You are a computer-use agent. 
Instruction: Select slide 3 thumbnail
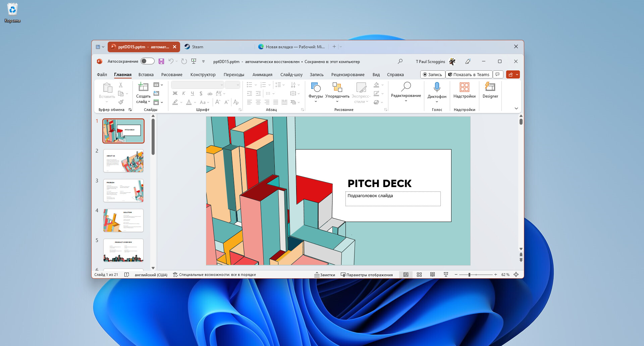click(123, 190)
